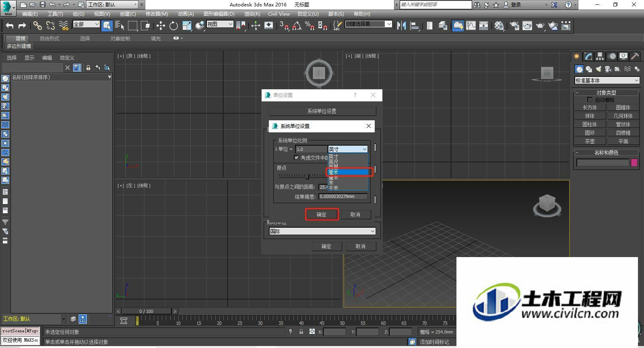The height and width of the screenshot is (348, 644).
Task: Open Schematic View toolbar icon
Action: coord(483,26)
